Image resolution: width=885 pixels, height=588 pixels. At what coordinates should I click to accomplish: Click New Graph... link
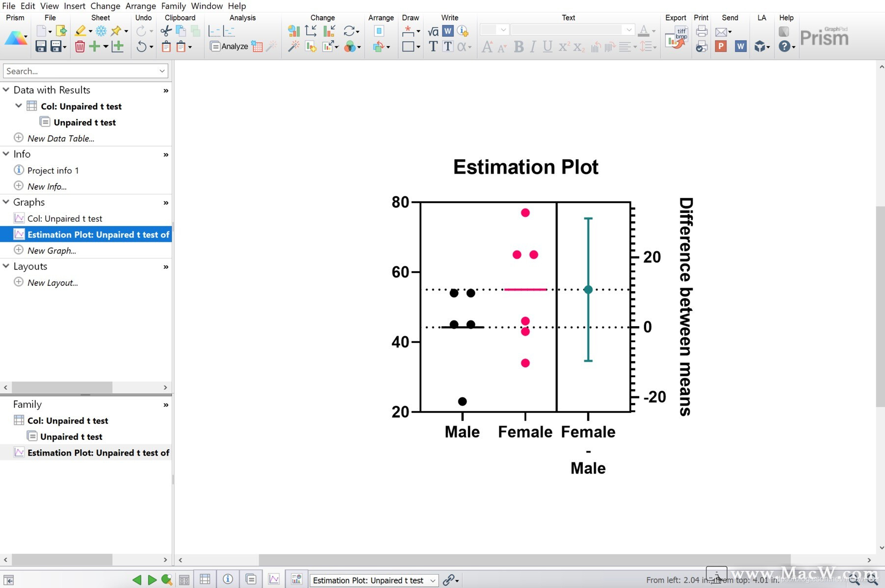[52, 251]
